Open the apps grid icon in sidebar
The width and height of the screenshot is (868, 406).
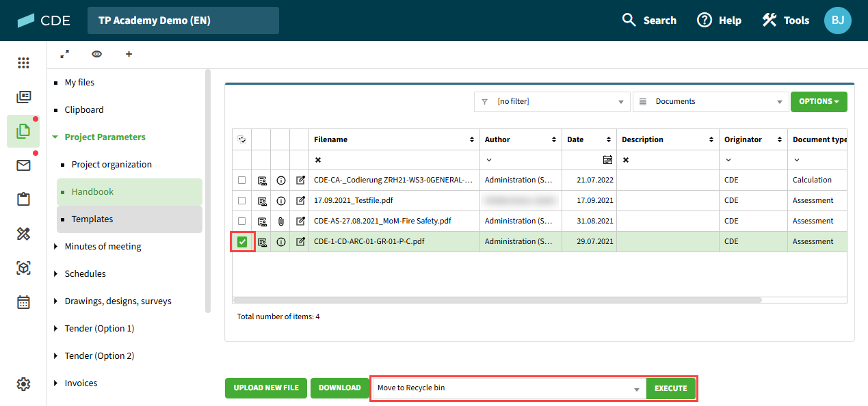(23, 63)
